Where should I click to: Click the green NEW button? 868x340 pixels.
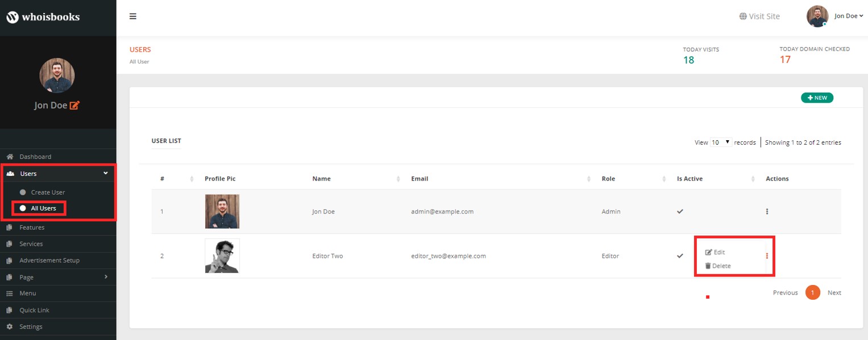coord(817,98)
